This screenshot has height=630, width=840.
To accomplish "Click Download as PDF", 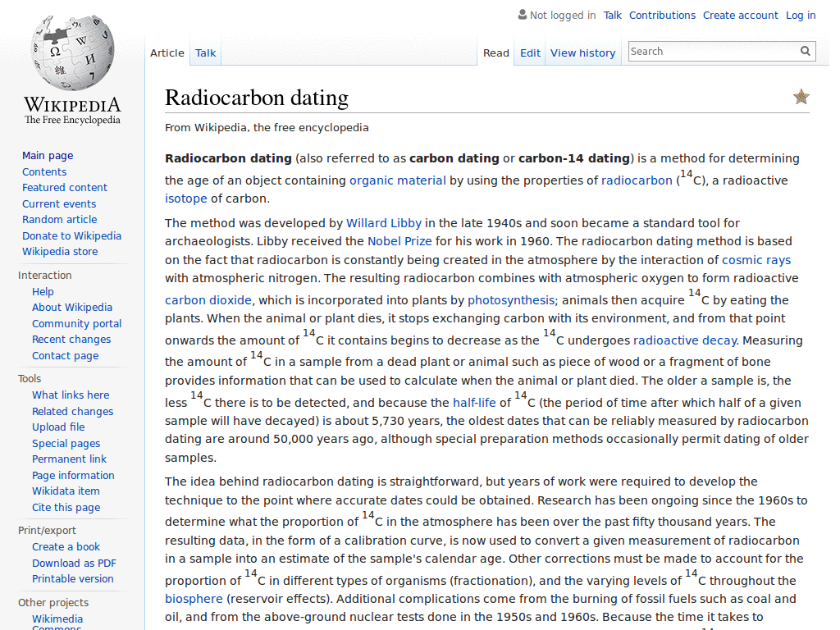I will point(74,563).
